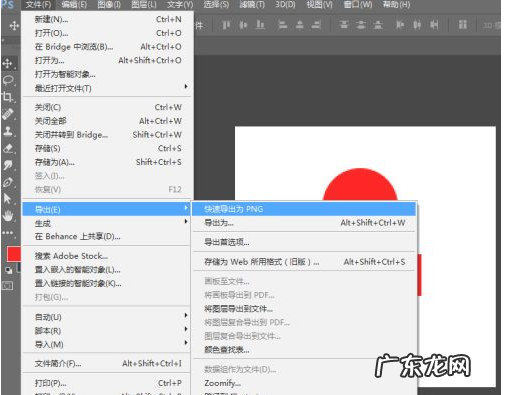Click Align Horizontal Centers icon
The height and width of the screenshot is (395, 509).
pos(300,25)
